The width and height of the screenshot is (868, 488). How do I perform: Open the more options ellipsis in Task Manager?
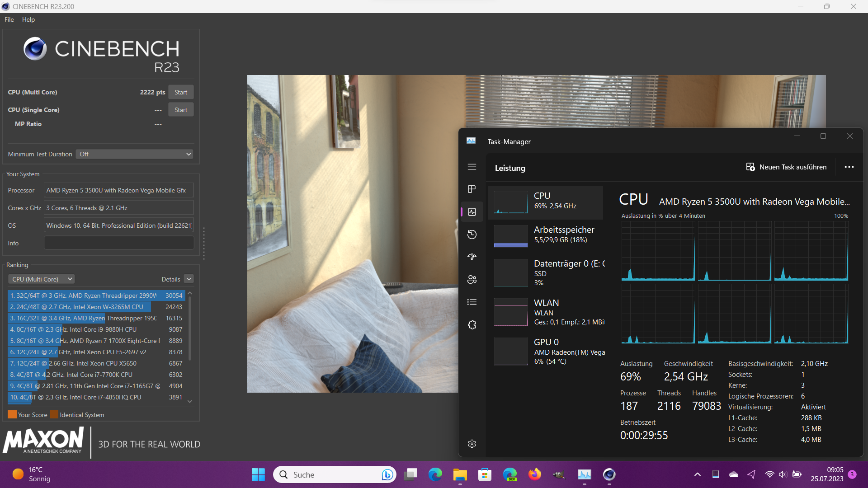point(849,167)
